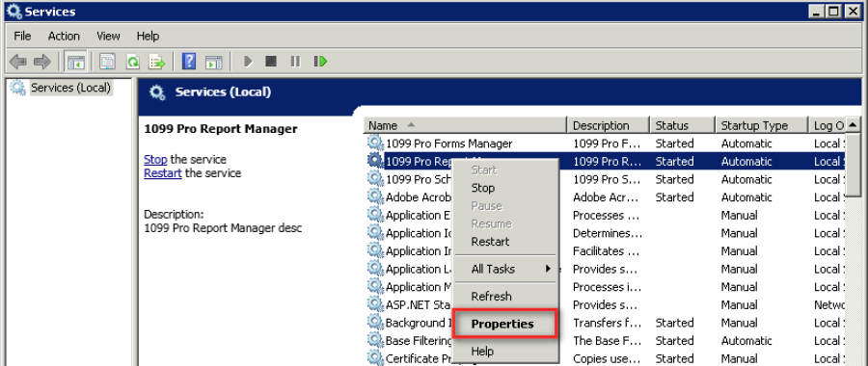
Task: Click gear icon of Certificate Propagation row
Action: pos(375,357)
